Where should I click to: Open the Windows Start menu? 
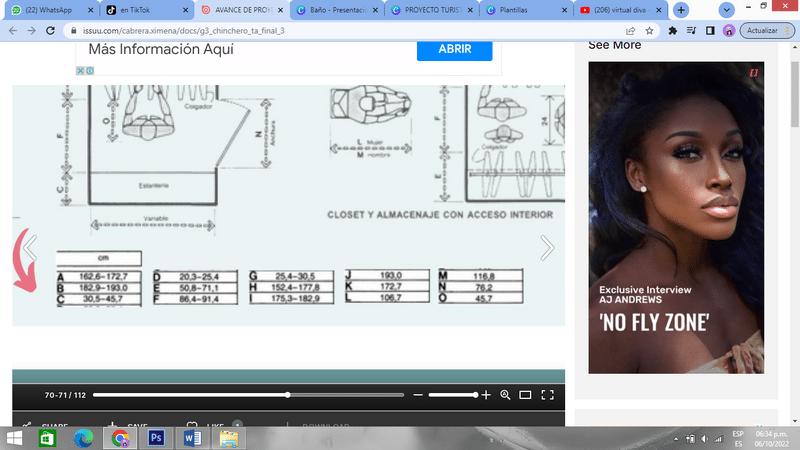(x=14, y=438)
